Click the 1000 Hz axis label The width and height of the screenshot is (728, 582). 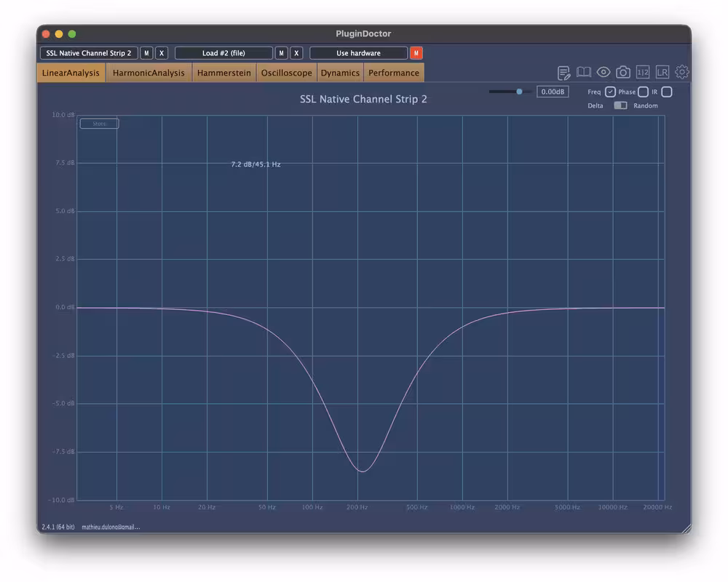tap(462, 507)
